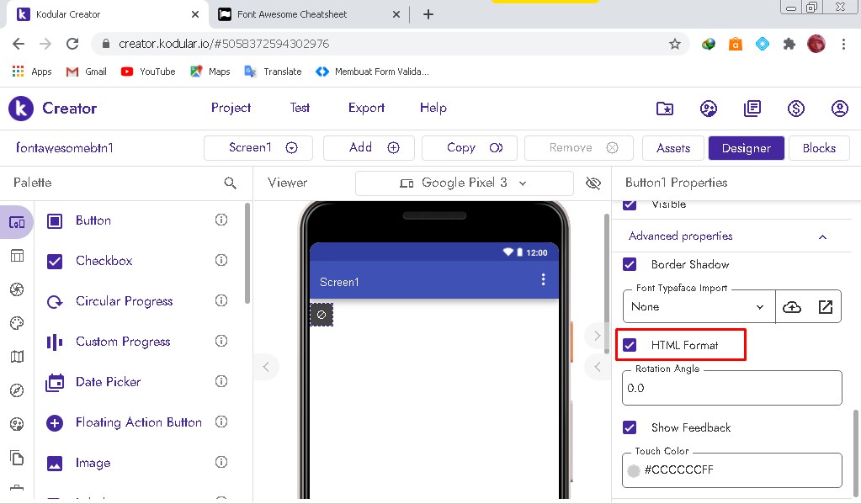This screenshot has width=861, height=504.
Task: Open the YouTube bookmark
Action: pos(148,72)
